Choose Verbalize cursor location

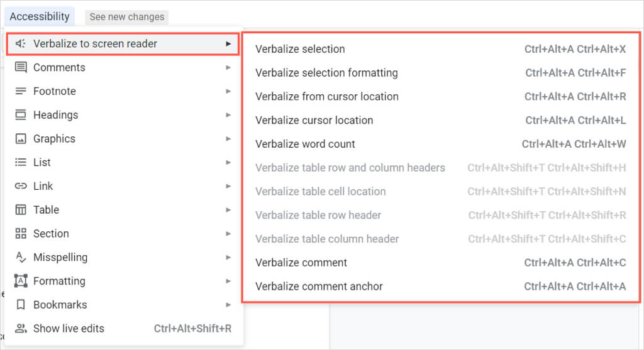pyautogui.click(x=314, y=120)
